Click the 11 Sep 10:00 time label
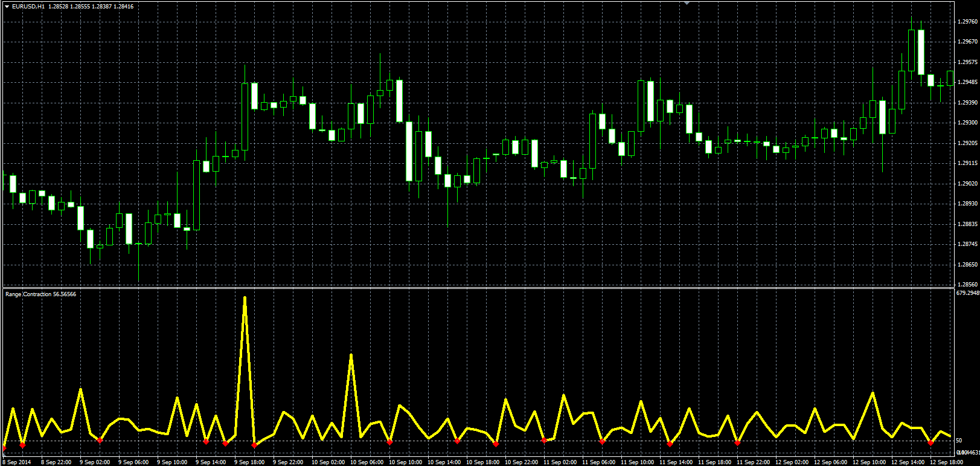 pos(637,462)
